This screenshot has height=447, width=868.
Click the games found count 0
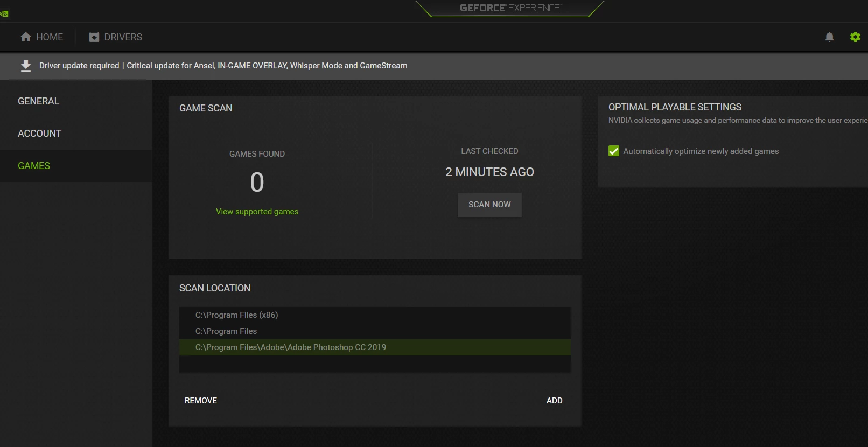pos(257,182)
